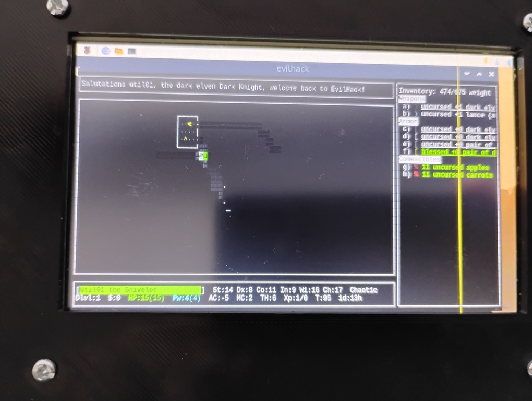Click the yellow lightning tray icon
532x401 pixels.
point(486,61)
